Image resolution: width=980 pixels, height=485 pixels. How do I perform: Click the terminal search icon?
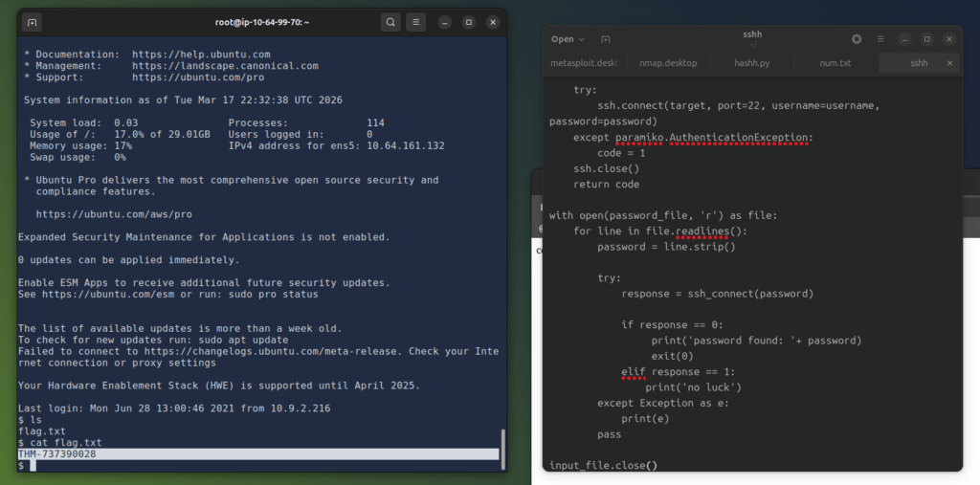[390, 23]
